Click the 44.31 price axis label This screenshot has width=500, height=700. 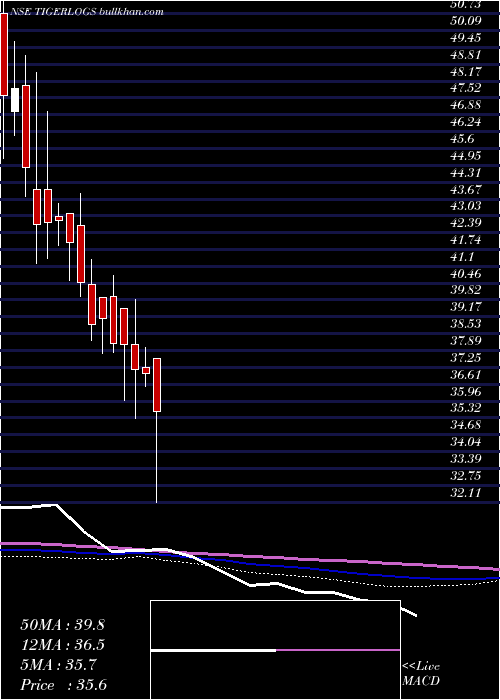coord(466,173)
